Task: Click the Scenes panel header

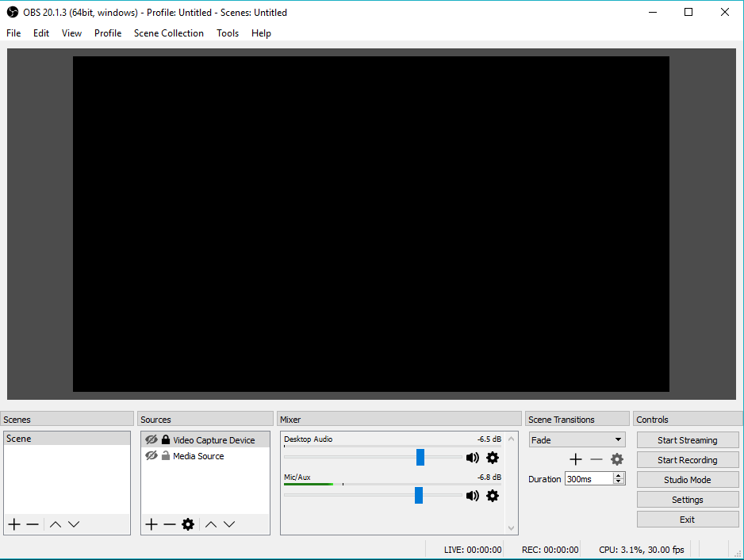Action: tap(67, 419)
